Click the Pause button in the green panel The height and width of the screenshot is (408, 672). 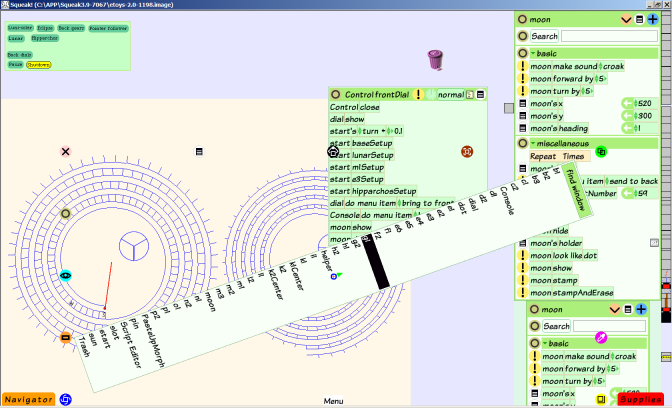click(15, 64)
